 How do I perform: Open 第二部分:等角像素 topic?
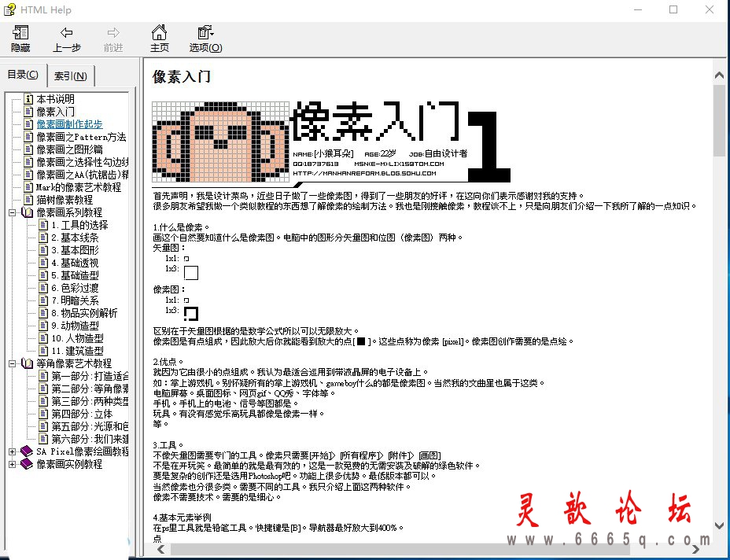[x=90, y=389]
